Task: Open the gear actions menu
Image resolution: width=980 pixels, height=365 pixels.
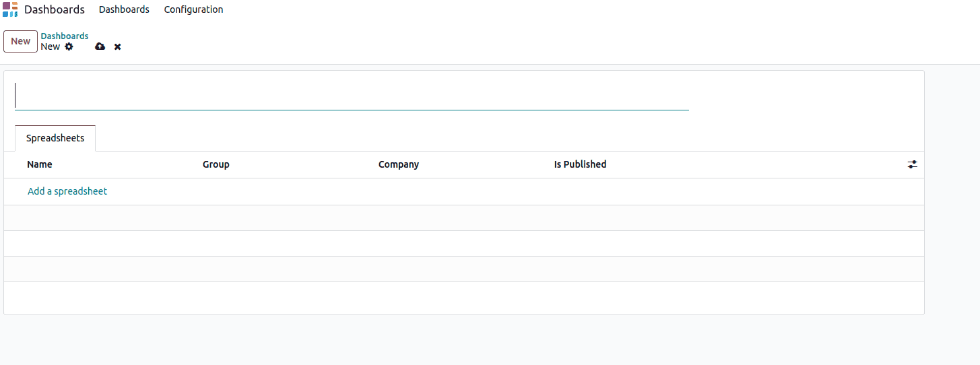Action: (69, 46)
